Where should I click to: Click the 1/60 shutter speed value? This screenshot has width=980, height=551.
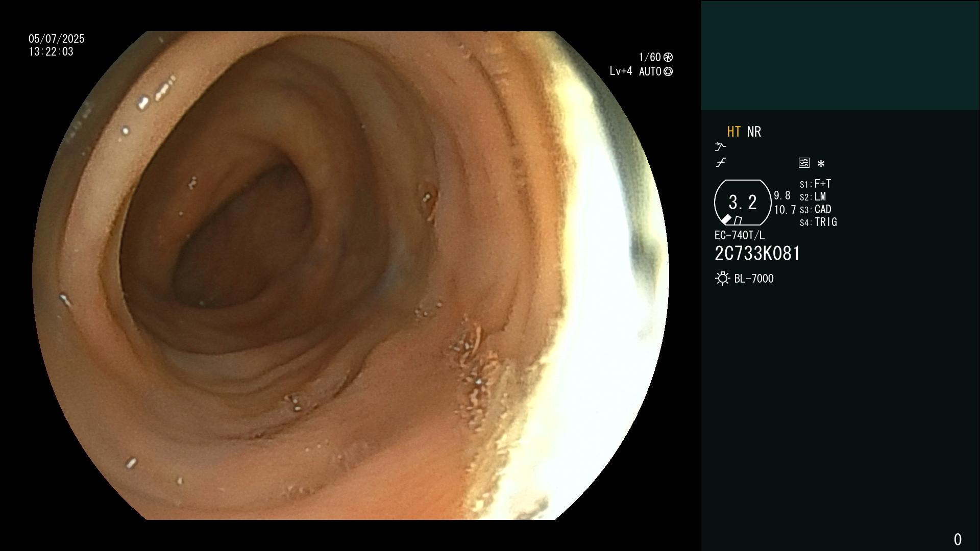pos(650,57)
